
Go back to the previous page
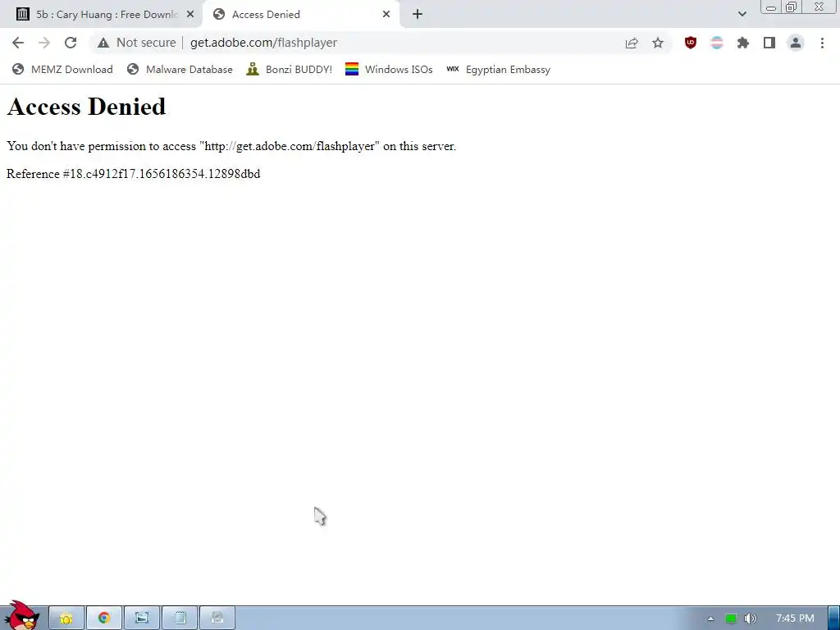coord(18,43)
